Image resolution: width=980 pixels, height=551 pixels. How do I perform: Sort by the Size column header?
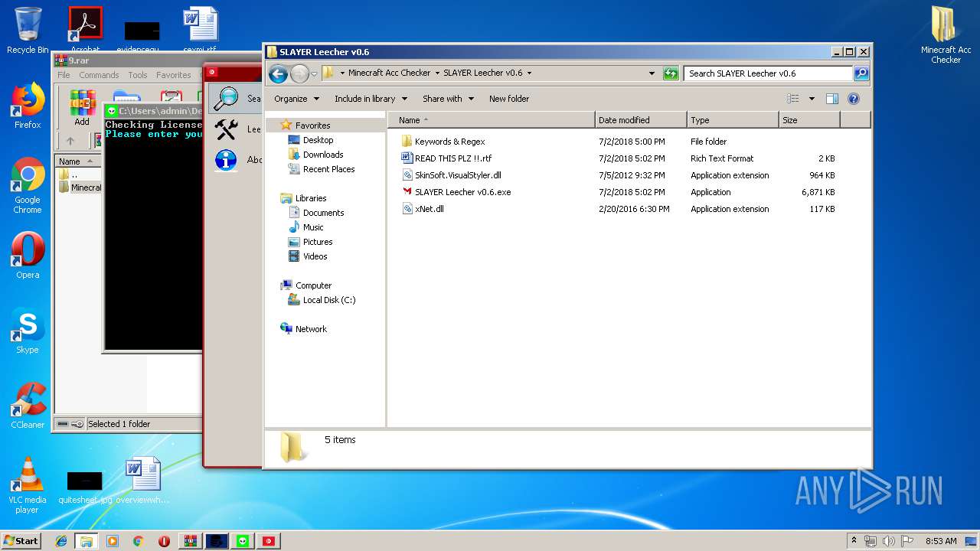809,120
